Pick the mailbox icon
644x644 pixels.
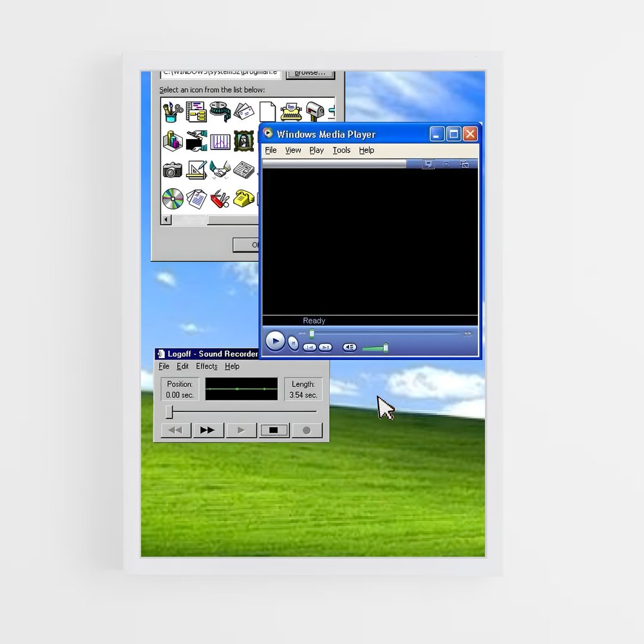coord(315,111)
